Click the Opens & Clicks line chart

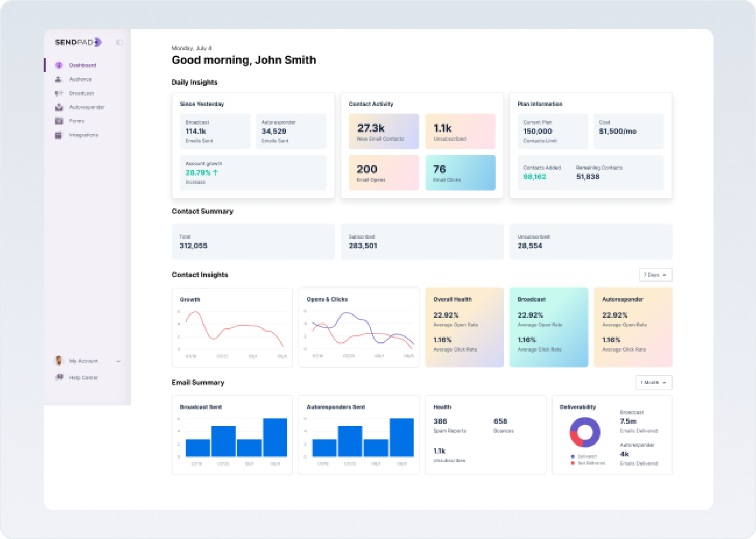(359, 328)
